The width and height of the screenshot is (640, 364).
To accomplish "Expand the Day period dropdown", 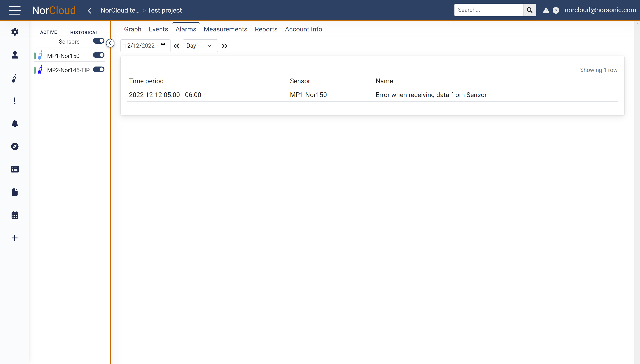I will tap(200, 46).
